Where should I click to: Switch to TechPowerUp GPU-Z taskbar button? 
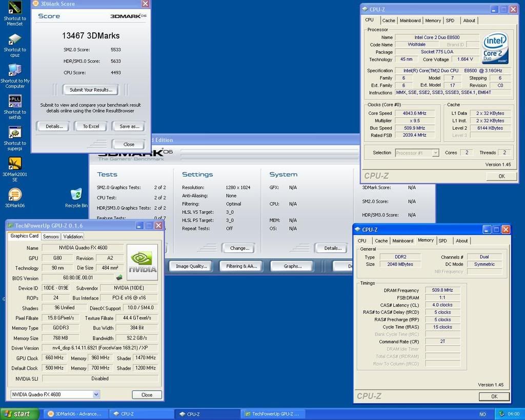[272, 414]
